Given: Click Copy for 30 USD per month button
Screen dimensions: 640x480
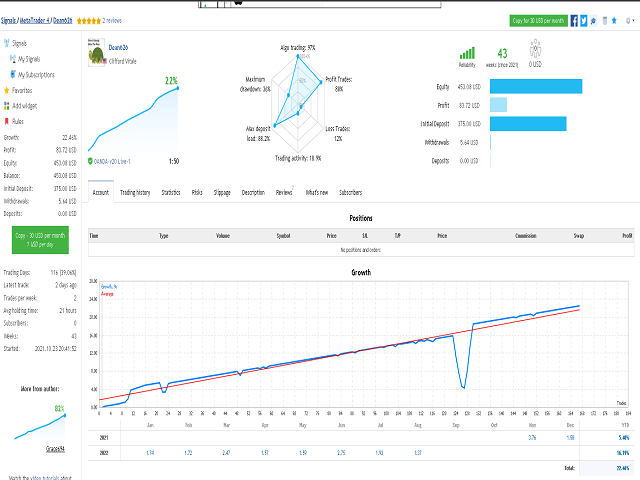Looking at the screenshot, I should tap(538, 20).
